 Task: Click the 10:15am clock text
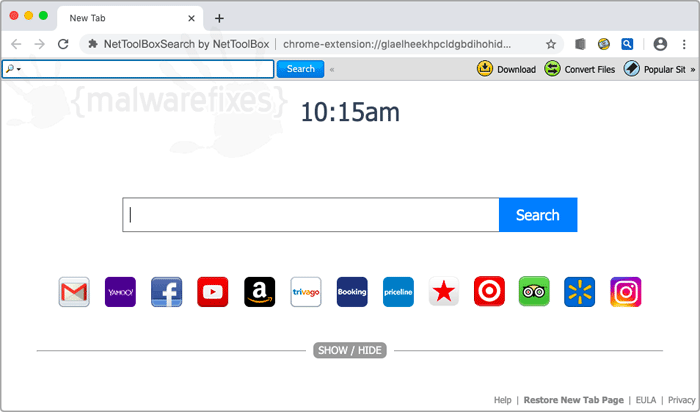[x=350, y=112]
